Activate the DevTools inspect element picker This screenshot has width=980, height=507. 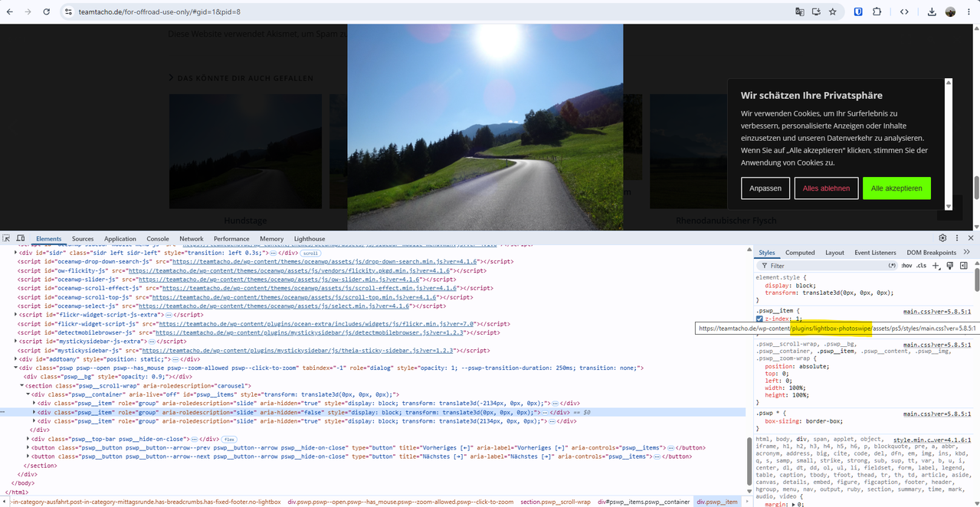click(x=6, y=239)
